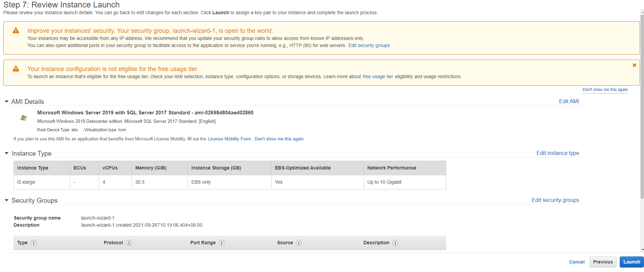Open the License Mobility Form link

coord(229,139)
